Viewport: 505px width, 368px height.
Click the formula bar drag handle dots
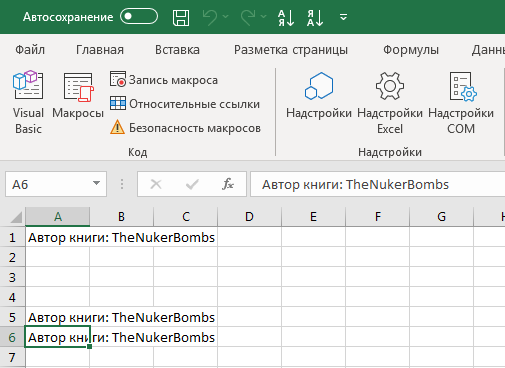click(122, 184)
